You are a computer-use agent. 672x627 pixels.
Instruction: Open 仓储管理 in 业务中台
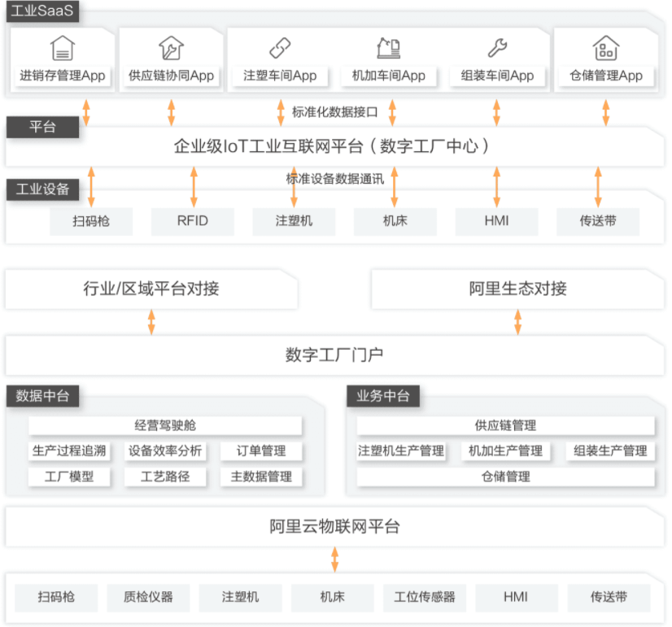506,477
